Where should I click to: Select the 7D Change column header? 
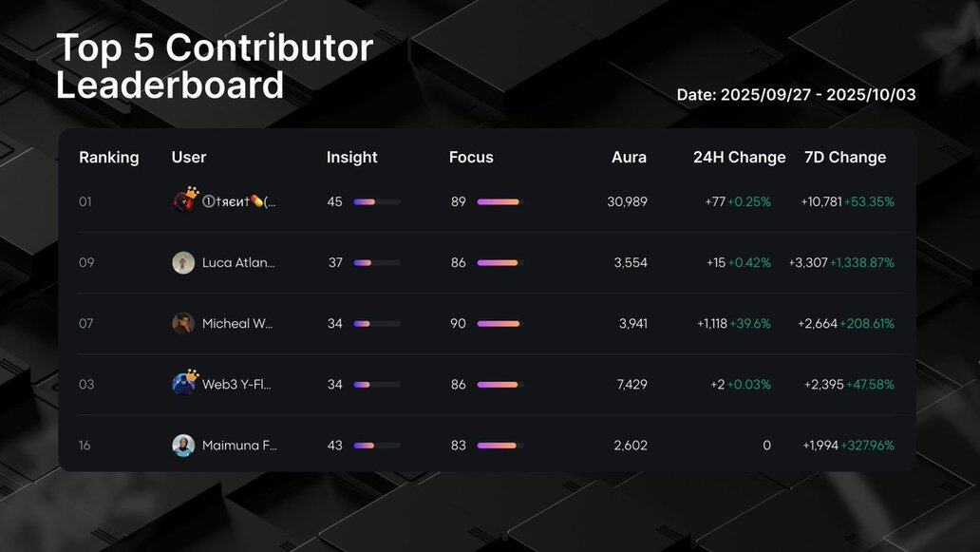[844, 158]
